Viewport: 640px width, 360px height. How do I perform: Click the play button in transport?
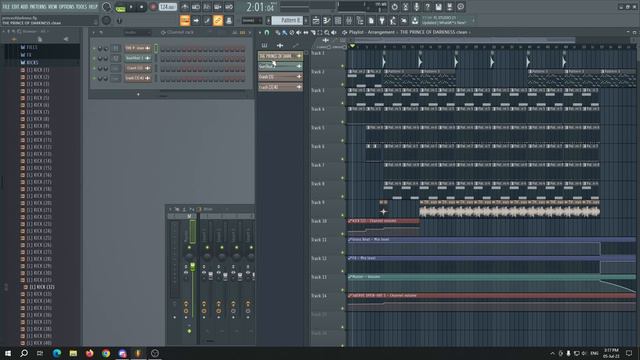click(x=131, y=7)
